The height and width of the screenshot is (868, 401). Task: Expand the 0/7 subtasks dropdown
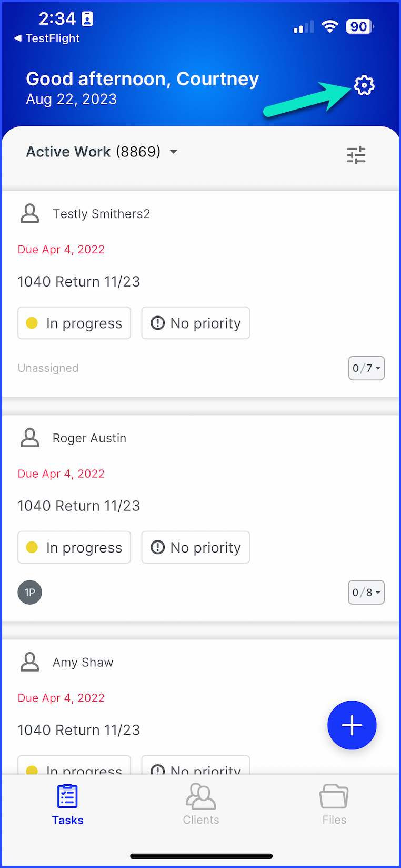pos(366,368)
